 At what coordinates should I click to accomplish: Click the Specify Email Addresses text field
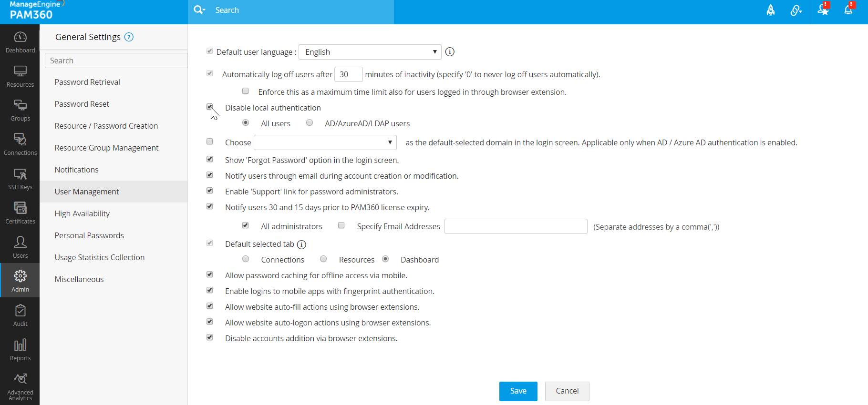(x=516, y=226)
